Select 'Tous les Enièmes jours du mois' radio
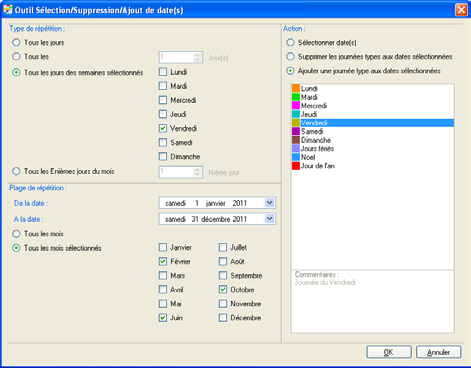471x368 pixels. click(x=16, y=171)
